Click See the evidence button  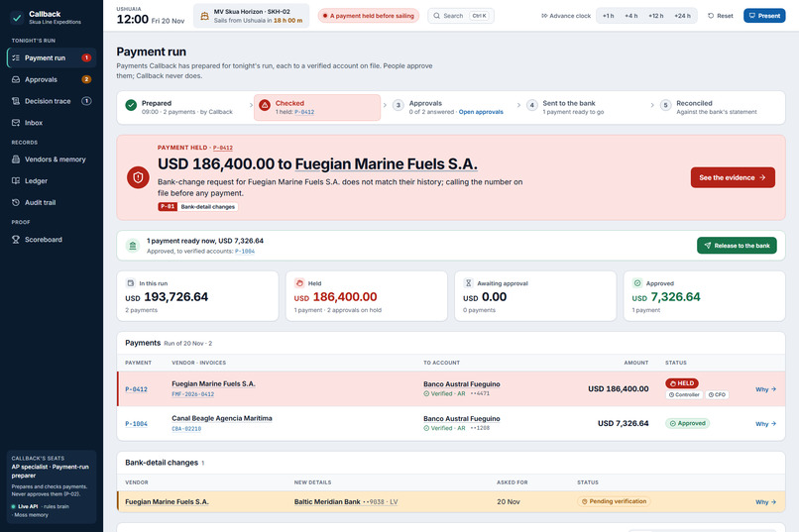point(733,177)
